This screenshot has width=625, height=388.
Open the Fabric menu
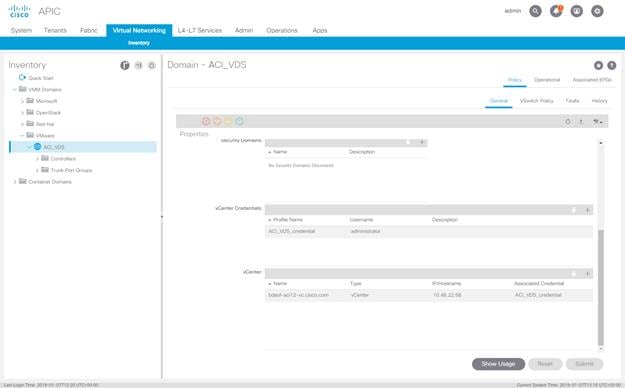click(88, 30)
